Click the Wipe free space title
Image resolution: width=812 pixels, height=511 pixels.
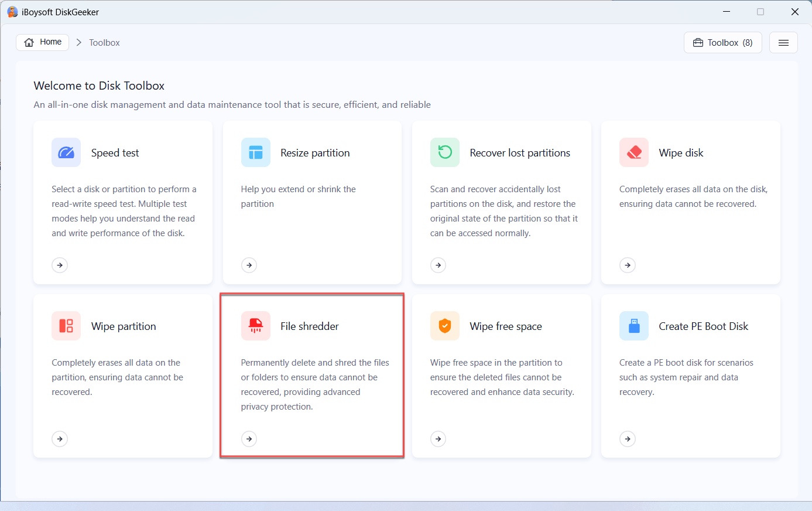tap(506, 326)
